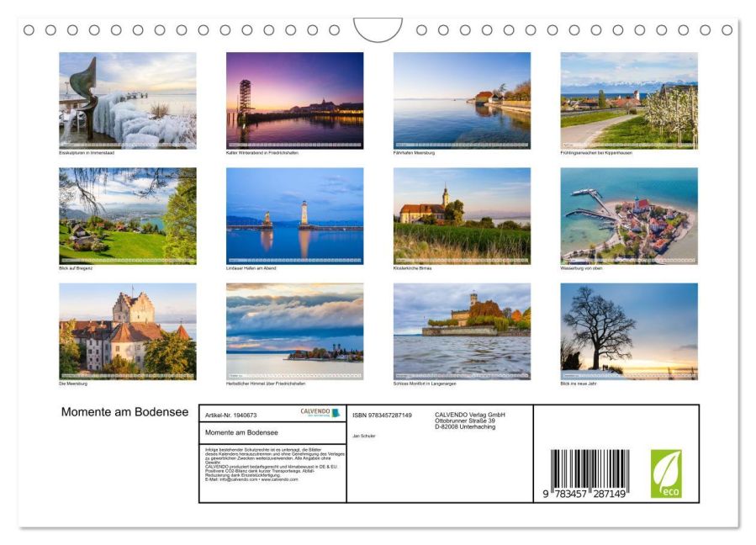The width and height of the screenshot is (756, 545).
Task: Click the CALVENDO Verlag GmbH address
Action: 470,421
